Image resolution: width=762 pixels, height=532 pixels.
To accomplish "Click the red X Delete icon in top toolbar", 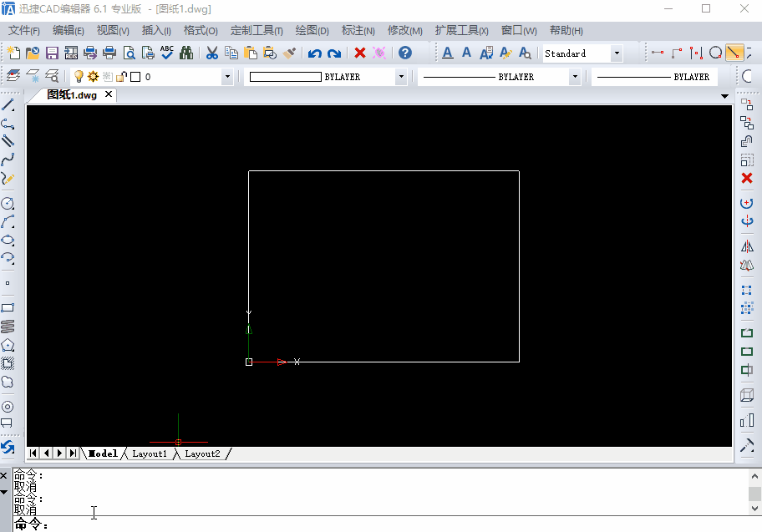I will tap(360, 53).
